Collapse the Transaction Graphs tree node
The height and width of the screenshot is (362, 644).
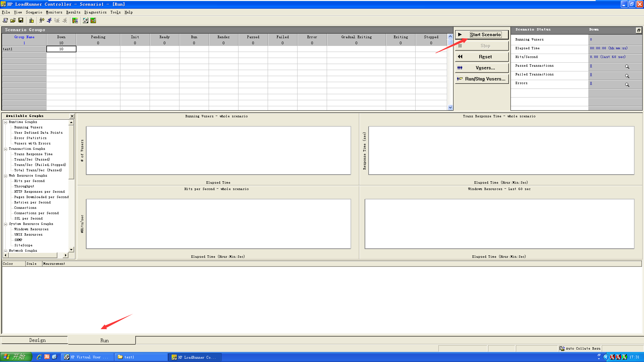point(6,149)
